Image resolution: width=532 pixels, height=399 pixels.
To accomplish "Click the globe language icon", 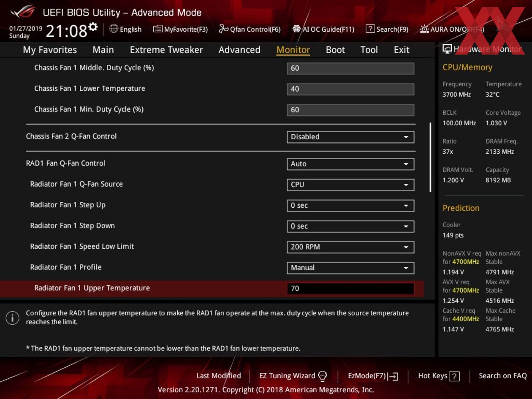I will tap(113, 29).
